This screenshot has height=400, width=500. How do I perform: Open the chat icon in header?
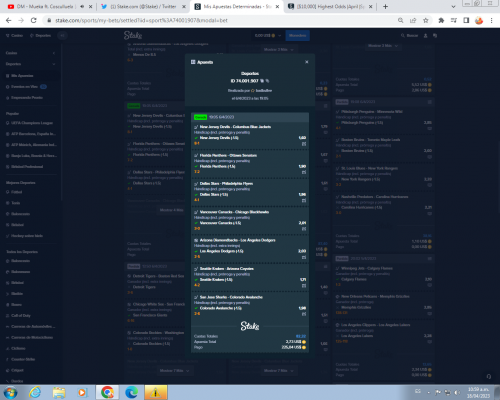tap(435, 35)
